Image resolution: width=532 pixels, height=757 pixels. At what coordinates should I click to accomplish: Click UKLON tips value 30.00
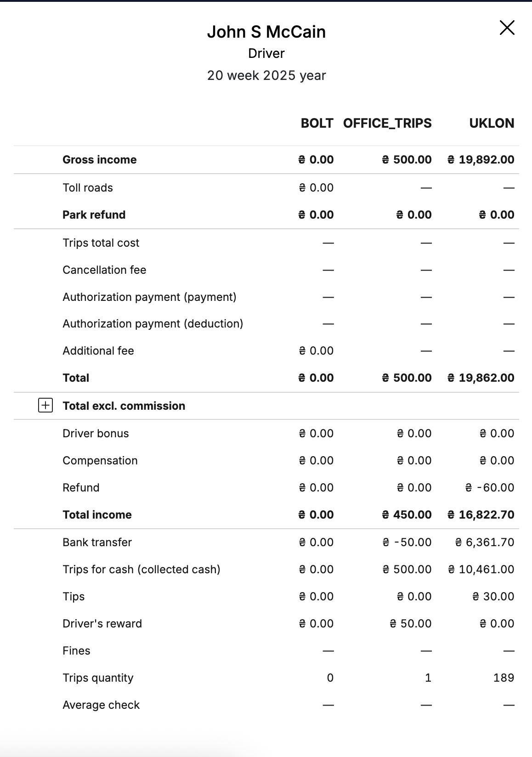(x=493, y=596)
